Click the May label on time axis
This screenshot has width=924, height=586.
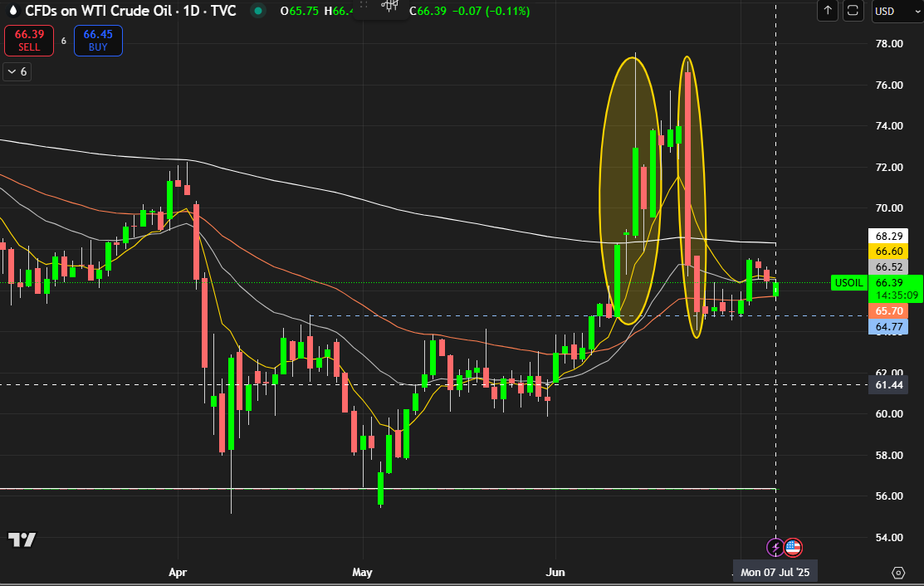pos(362,573)
